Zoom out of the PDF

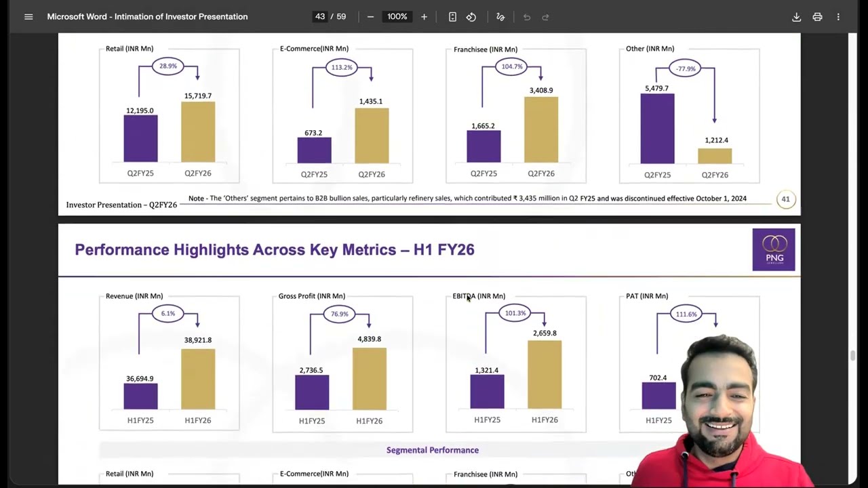(x=370, y=17)
